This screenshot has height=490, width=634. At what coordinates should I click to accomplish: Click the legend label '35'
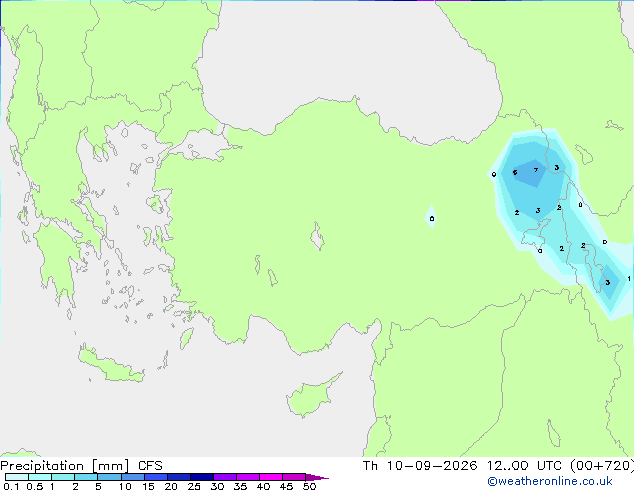241,486
